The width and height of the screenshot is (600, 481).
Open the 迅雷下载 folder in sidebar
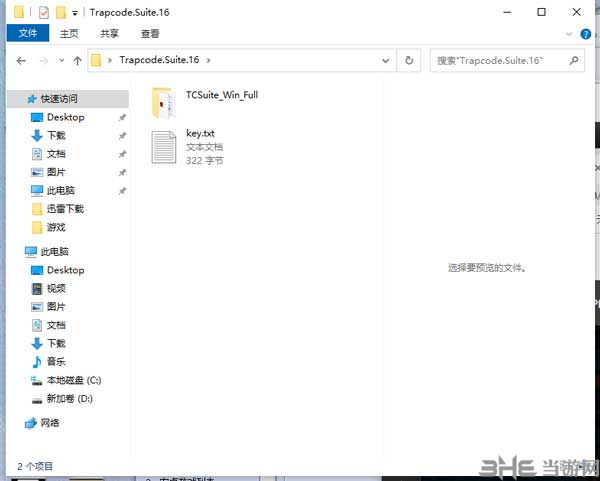click(x=65, y=209)
